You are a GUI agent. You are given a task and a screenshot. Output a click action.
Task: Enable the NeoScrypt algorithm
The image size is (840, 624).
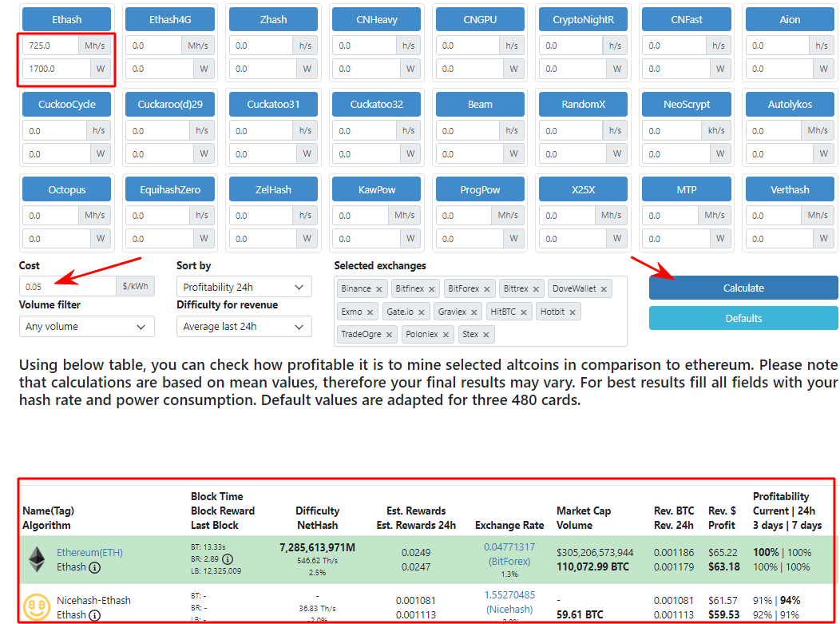click(686, 105)
